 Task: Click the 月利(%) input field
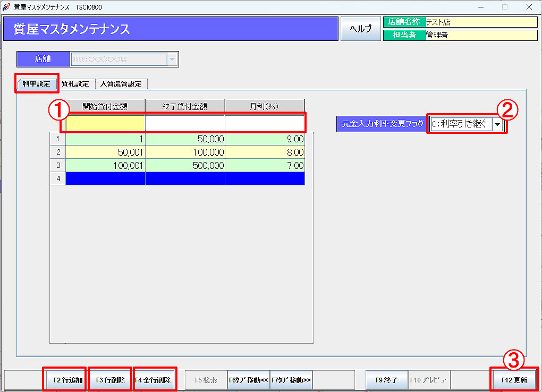coord(265,123)
